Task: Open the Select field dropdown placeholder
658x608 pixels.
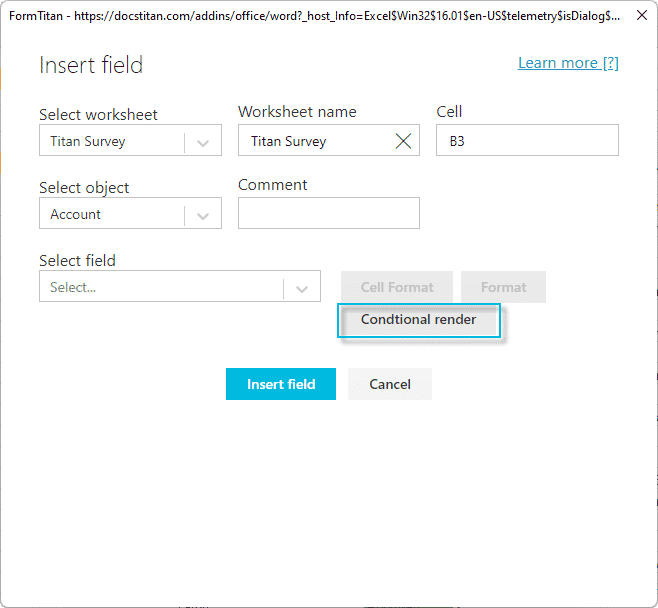Action: click(x=160, y=287)
